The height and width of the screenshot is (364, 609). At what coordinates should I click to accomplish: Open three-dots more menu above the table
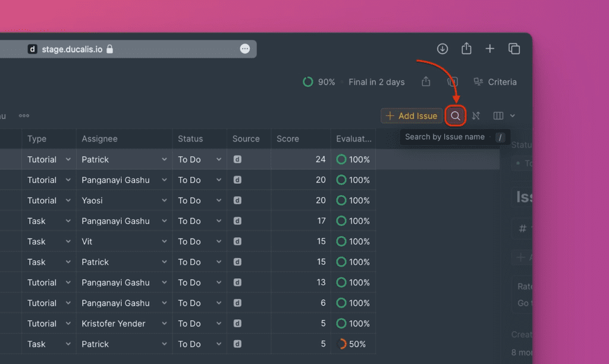click(24, 116)
